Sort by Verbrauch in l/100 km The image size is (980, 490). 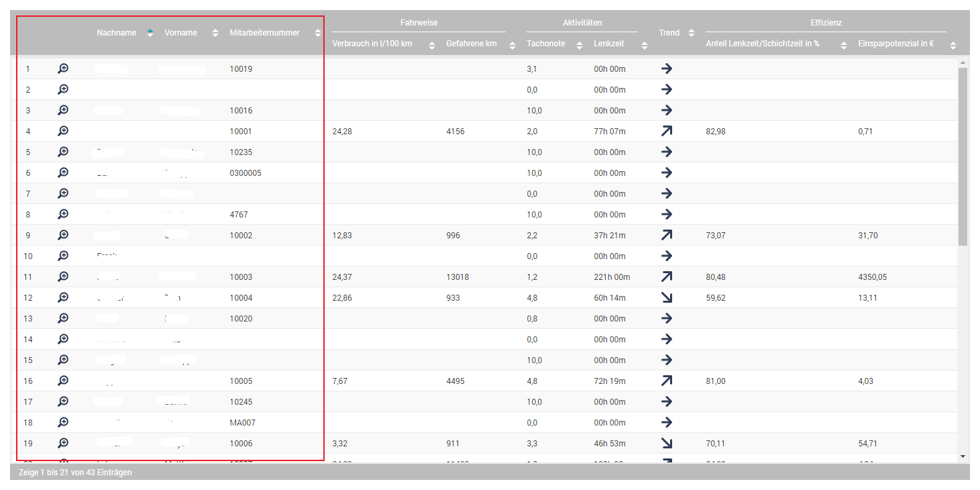pyautogui.click(x=372, y=44)
